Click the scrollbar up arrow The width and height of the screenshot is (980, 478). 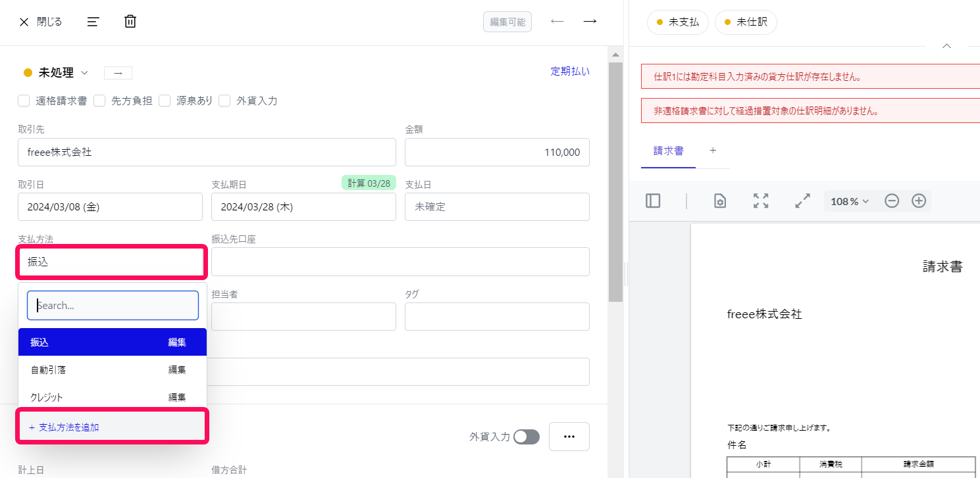click(615, 55)
